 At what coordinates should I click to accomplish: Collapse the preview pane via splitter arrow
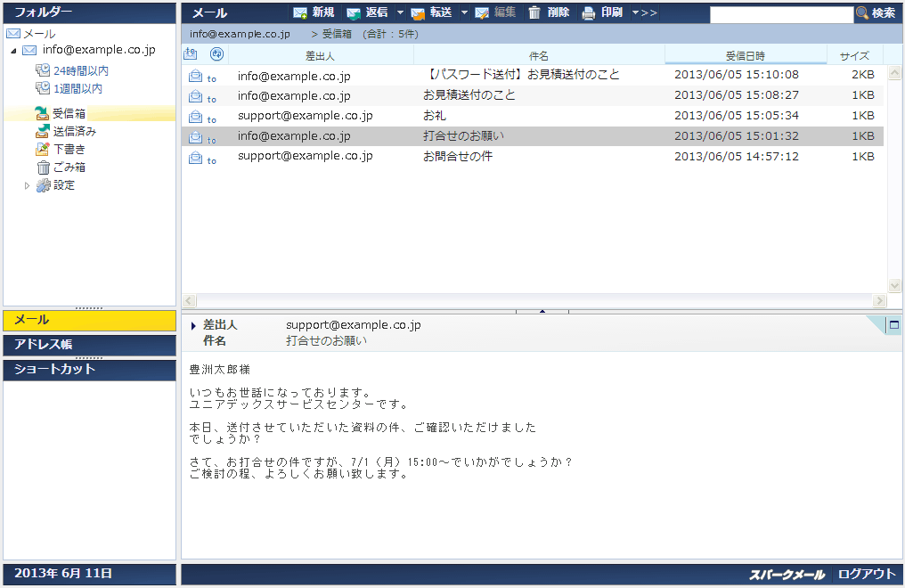coord(542,311)
